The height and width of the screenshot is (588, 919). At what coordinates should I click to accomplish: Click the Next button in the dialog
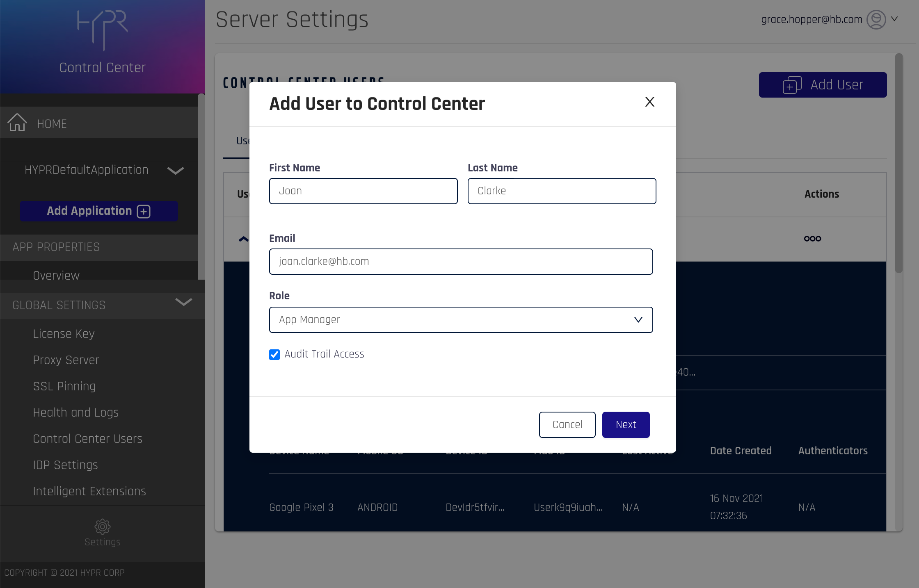tap(626, 425)
